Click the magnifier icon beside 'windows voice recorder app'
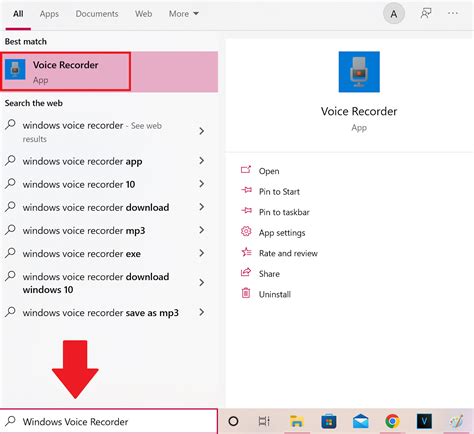This screenshot has width=474, height=434. [x=11, y=160]
